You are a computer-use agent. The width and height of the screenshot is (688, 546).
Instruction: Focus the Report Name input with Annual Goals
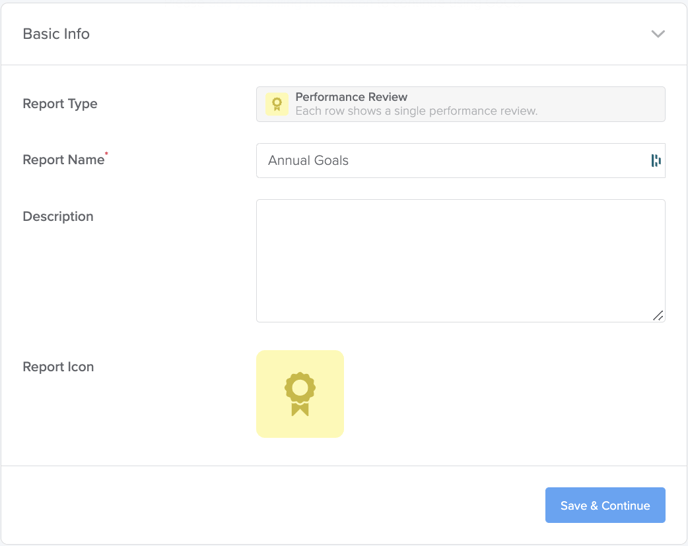pos(461,160)
